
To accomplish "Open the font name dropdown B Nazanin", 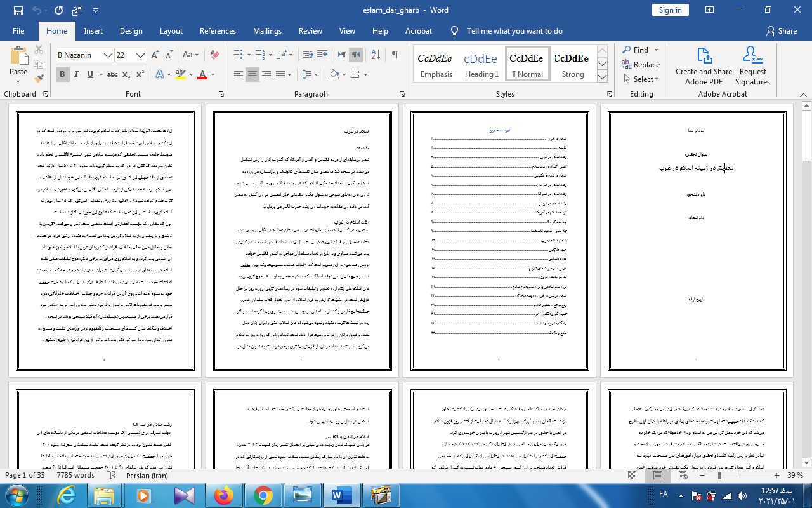I will coord(108,55).
